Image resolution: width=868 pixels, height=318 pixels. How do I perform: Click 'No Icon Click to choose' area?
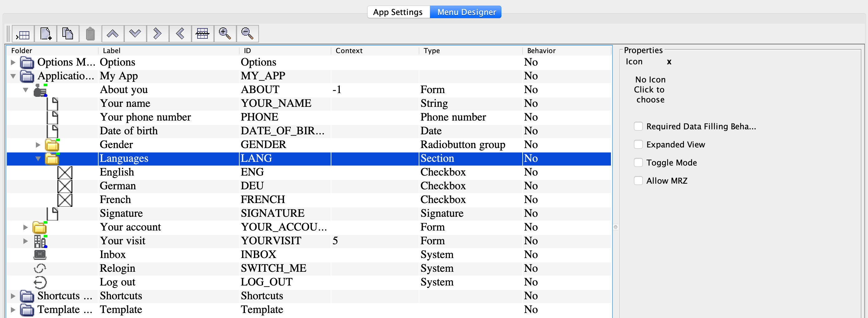650,90
